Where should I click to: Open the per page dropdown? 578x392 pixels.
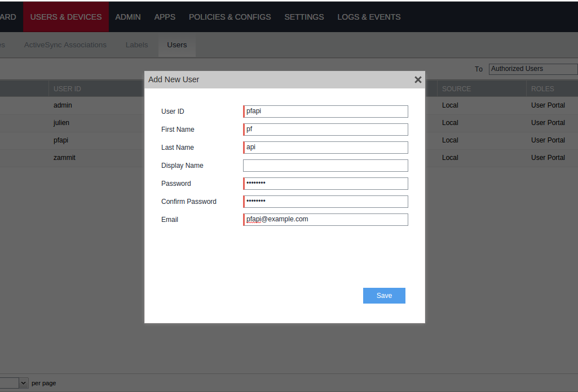23,383
